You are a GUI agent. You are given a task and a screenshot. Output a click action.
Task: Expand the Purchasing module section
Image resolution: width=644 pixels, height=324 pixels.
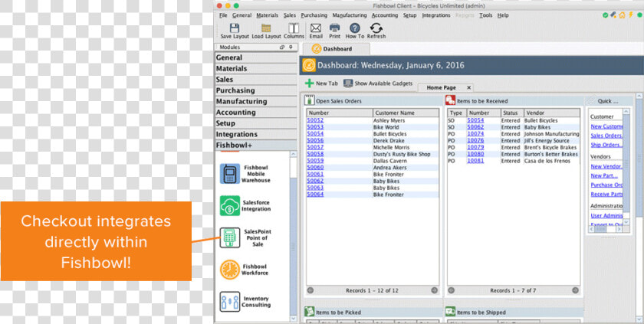tap(255, 90)
